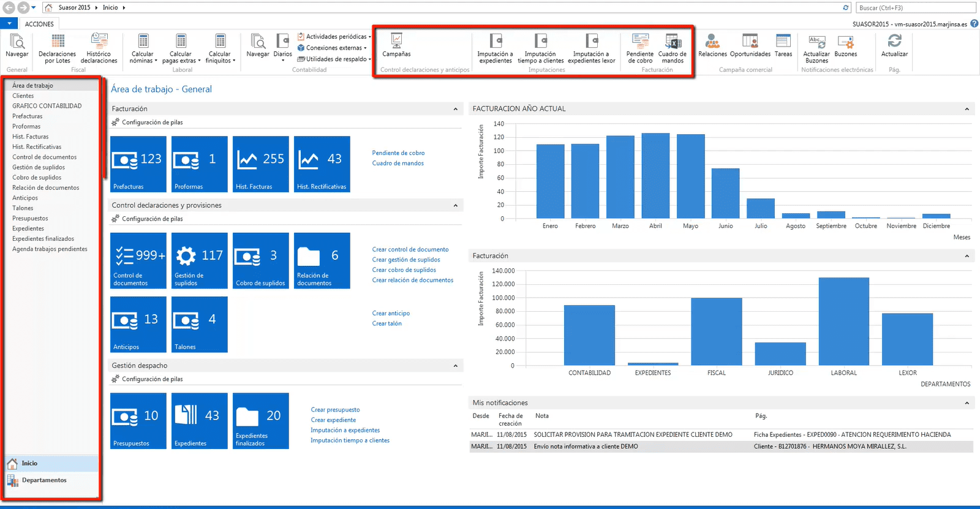Click Actualizar Buzones icon
This screenshot has height=509, width=980.
pyautogui.click(x=816, y=48)
